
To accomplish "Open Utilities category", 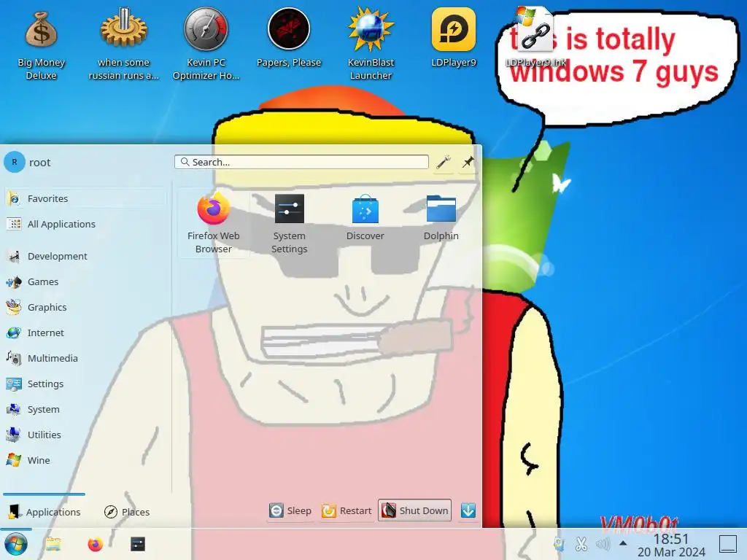I will 86,435.
